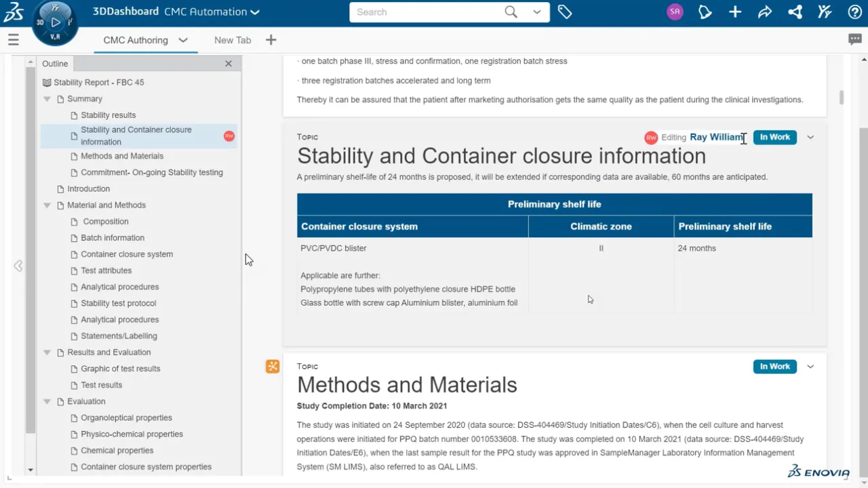Collapse the Results and Evaluation node
The height and width of the screenshot is (488, 868).
tap(47, 352)
